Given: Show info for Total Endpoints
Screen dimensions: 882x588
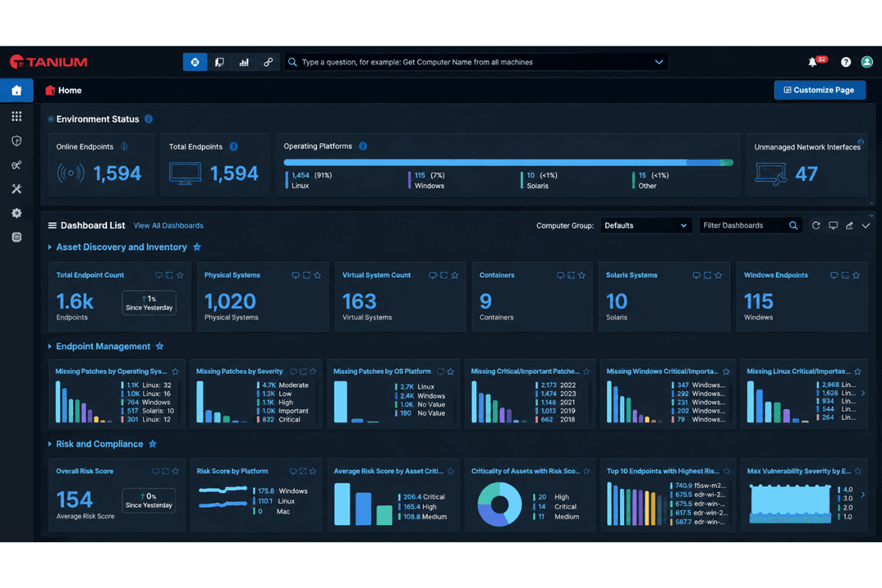Looking at the screenshot, I should tap(234, 146).
